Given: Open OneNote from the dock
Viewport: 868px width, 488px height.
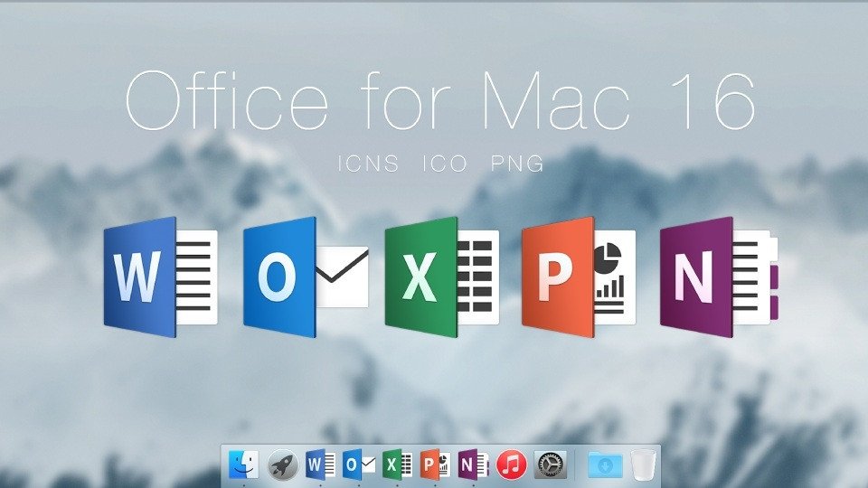Looking at the screenshot, I should coord(473,465).
